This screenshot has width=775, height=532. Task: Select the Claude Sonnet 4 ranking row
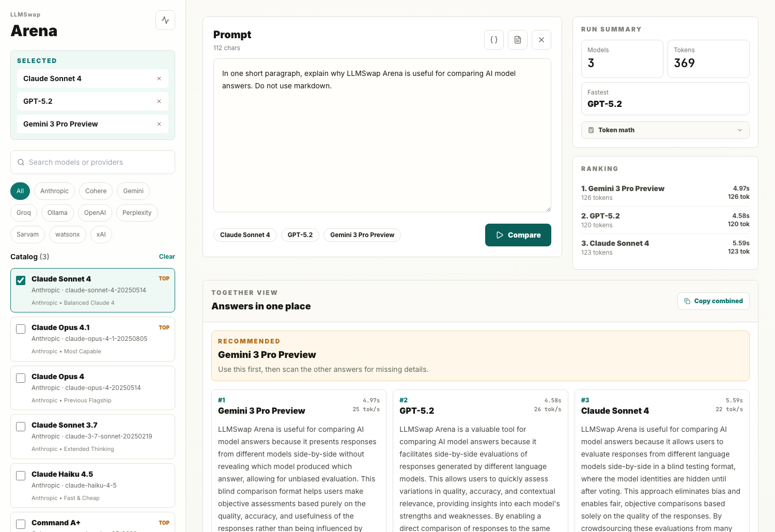coord(665,248)
